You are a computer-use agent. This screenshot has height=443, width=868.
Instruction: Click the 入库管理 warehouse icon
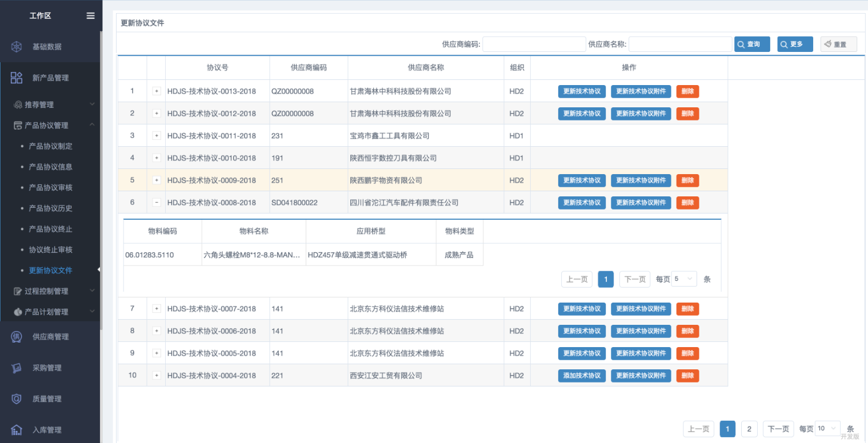coord(17,430)
